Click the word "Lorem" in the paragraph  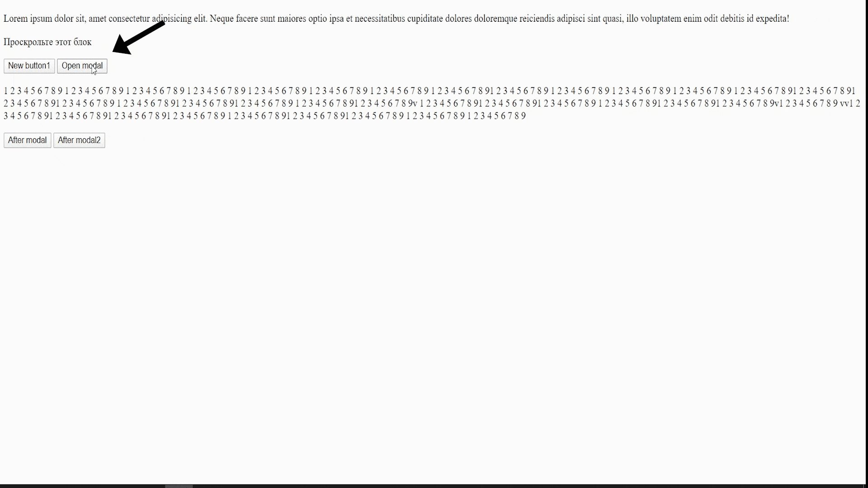click(16, 19)
